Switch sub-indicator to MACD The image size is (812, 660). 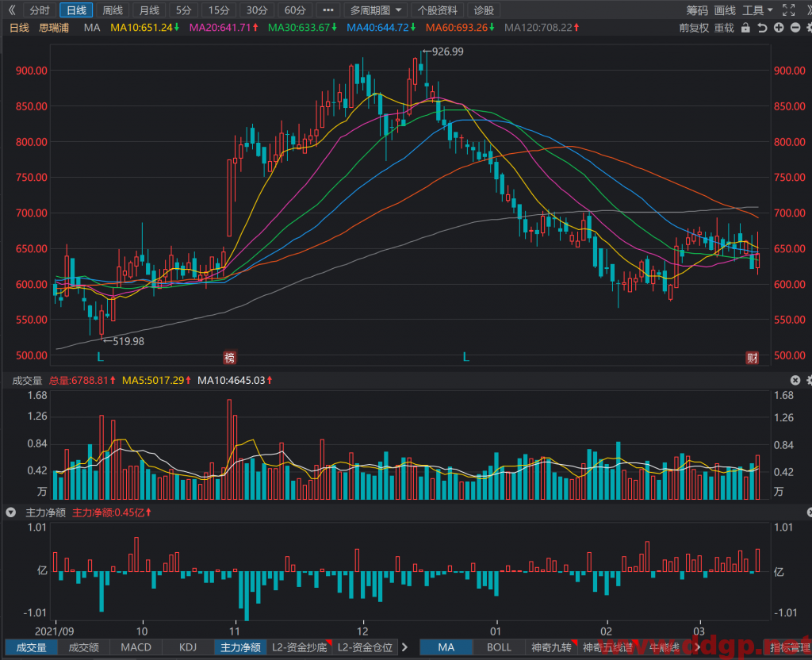point(136,647)
